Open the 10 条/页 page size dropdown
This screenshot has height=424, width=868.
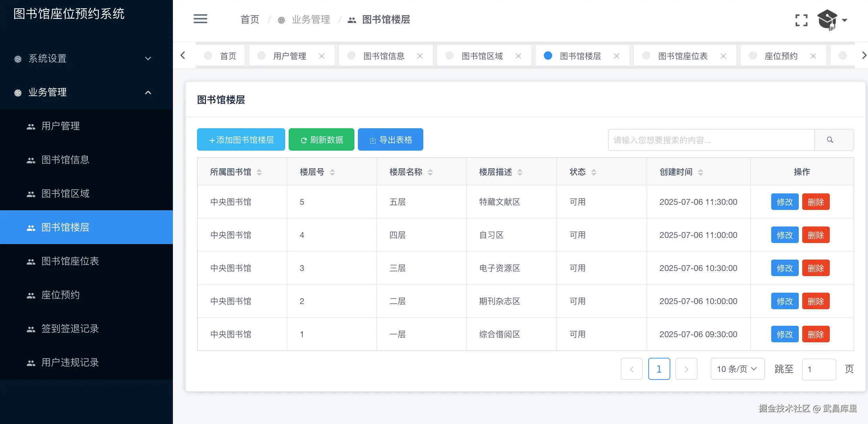click(x=737, y=369)
